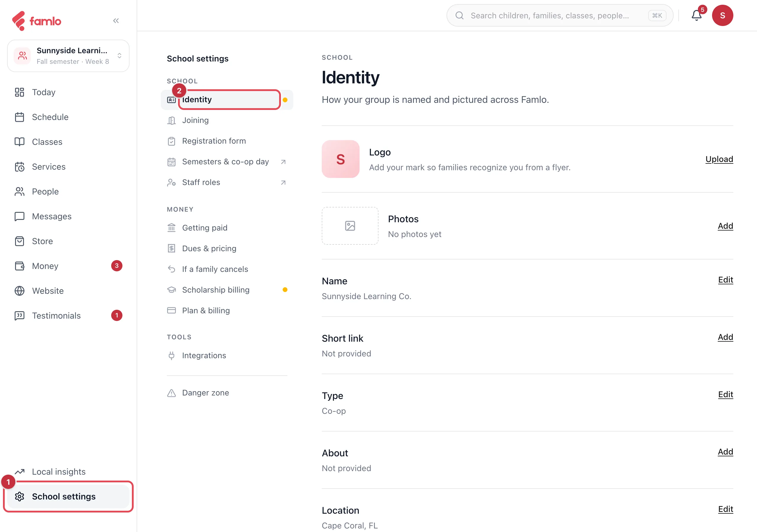Add an About description
Viewport: 757px width, 532px height.
coord(725,452)
